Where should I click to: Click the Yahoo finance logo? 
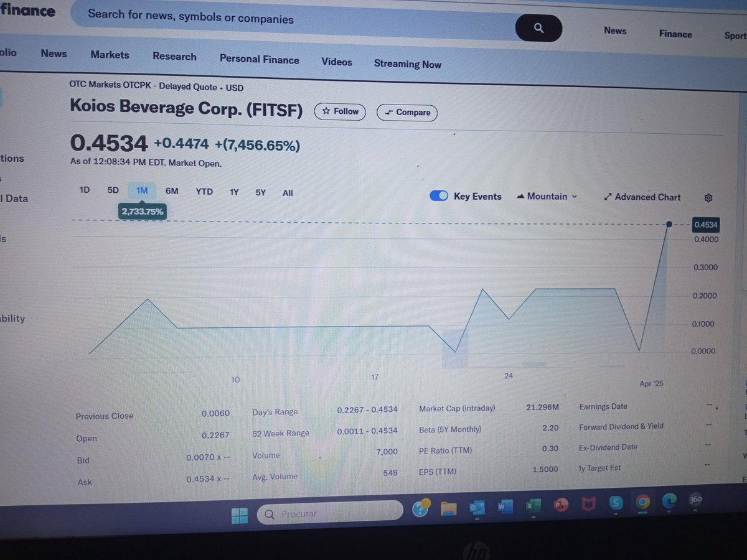(x=27, y=11)
